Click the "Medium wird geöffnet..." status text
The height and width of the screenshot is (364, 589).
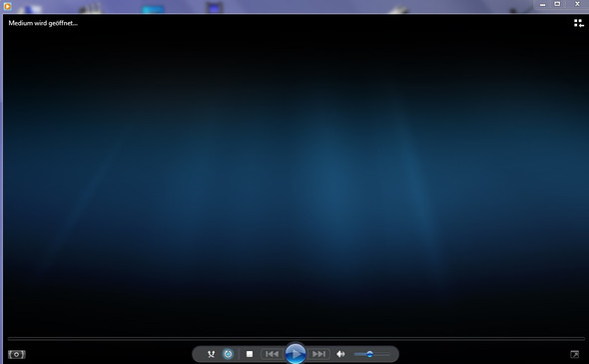43,23
